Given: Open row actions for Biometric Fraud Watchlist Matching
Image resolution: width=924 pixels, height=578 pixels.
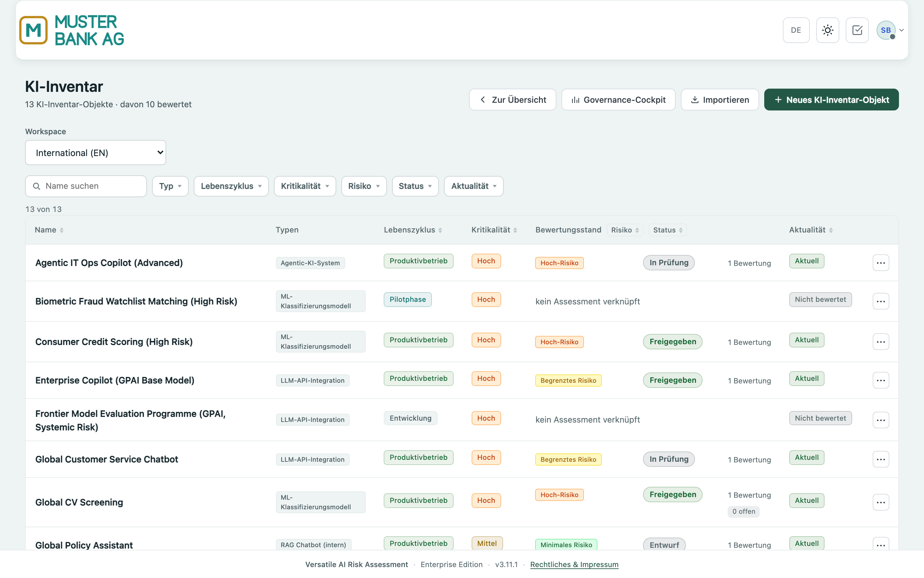Looking at the screenshot, I should [880, 301].
